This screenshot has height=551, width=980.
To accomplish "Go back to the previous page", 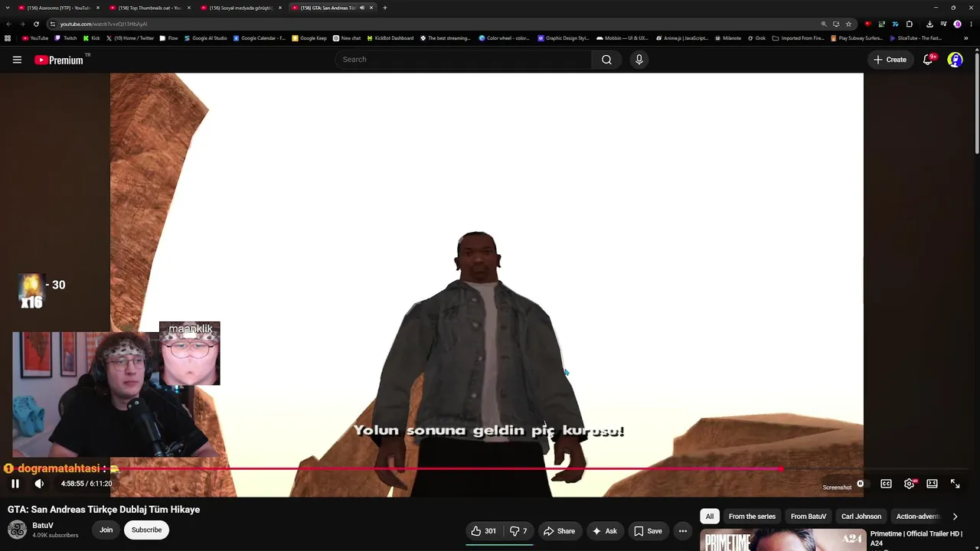I will (x=8, y=24).
